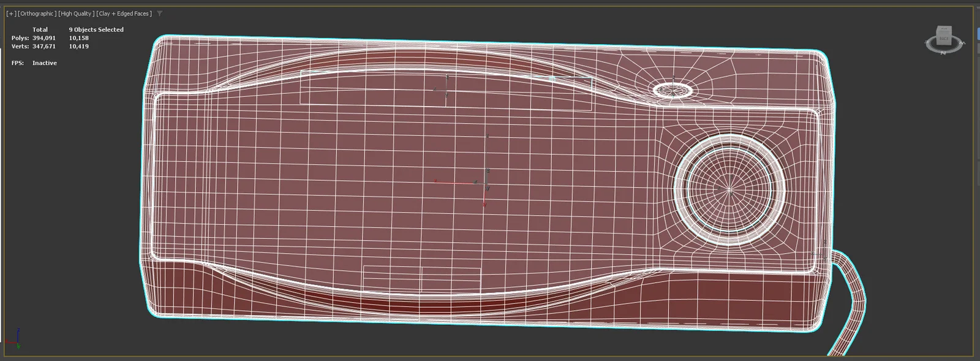Image resolution: width=980 pixels, height=361 pixels.
Task: Click the small oval hole on top edge
Action: tap(673, 91)
